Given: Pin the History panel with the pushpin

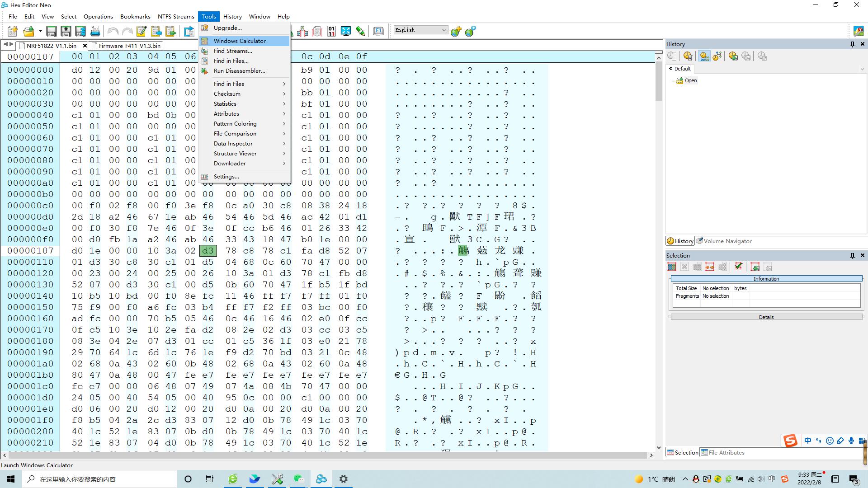Looking at the screenshot, I should [853, 44].
